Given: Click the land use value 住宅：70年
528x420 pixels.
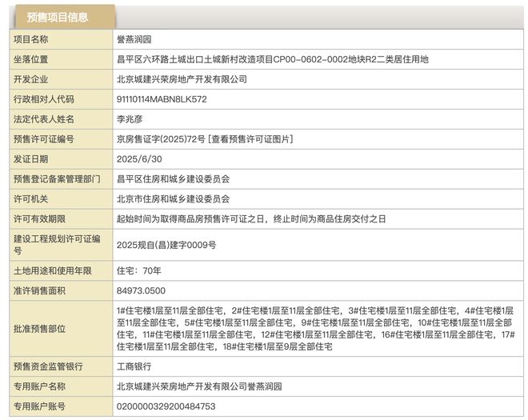Looking at the screenshot, I should coord(139,270).
